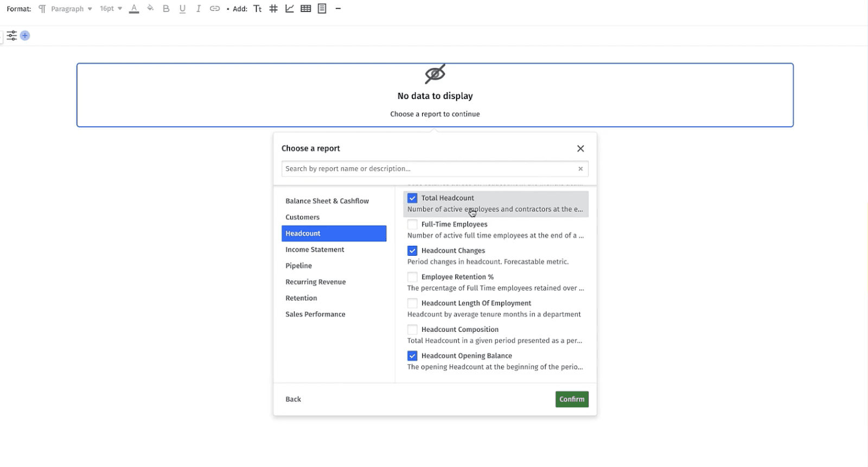Click the green Confirm button
Viewport: 868px width, 467px height.
[x=572, y=399]
